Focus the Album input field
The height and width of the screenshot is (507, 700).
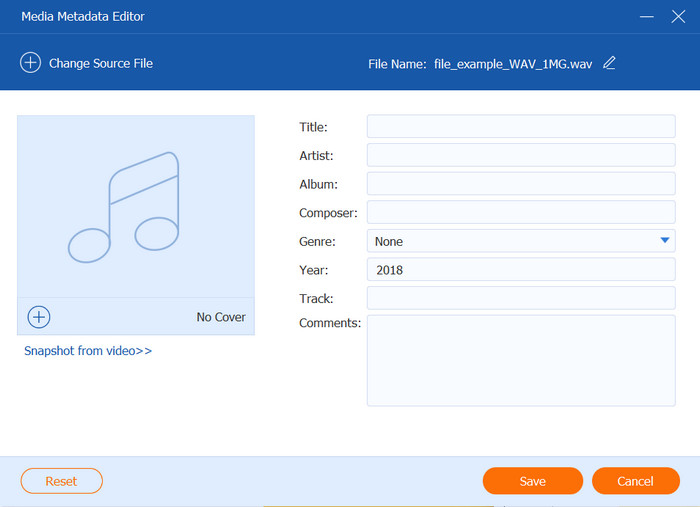coord(521,183)
